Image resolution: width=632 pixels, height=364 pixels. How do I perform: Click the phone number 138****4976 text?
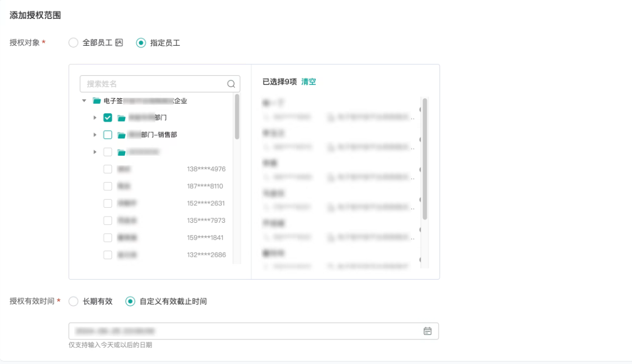click(206, 169)
